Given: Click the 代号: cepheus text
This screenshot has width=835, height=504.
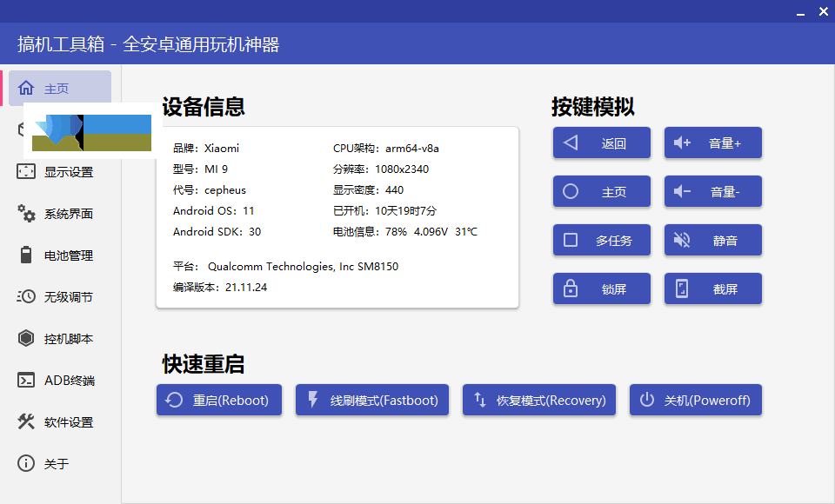Looking at the screenshot, I should (210, 189).
